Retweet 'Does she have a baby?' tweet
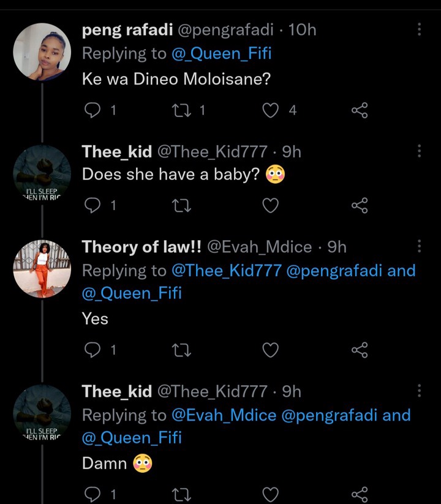The width and height of the screenshot is (441, 504). tap(182, 205)
